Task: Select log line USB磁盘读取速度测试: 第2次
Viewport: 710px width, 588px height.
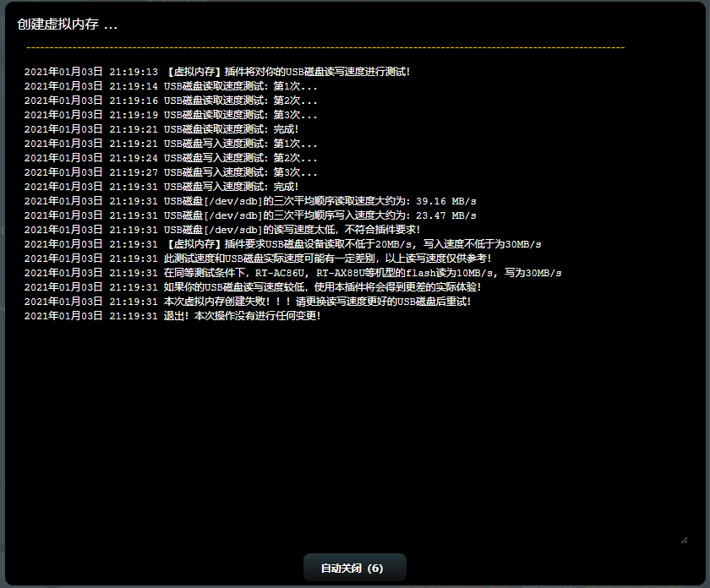Action: point(171,101)
